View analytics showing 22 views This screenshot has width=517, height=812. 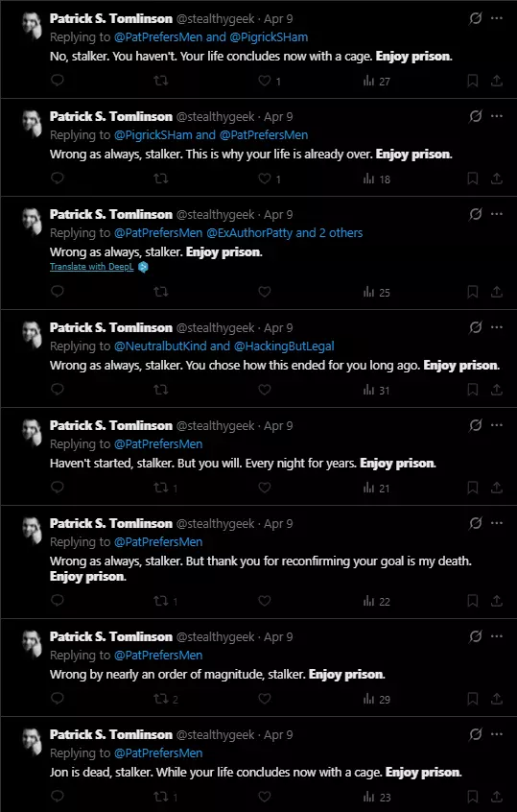click(377, 601)
